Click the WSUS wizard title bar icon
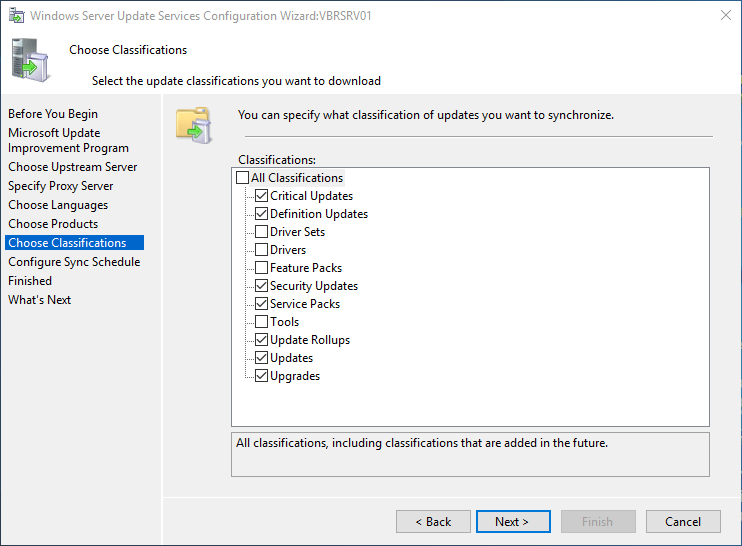The width and height of the screenshot is (742, 546). (16, 15)
